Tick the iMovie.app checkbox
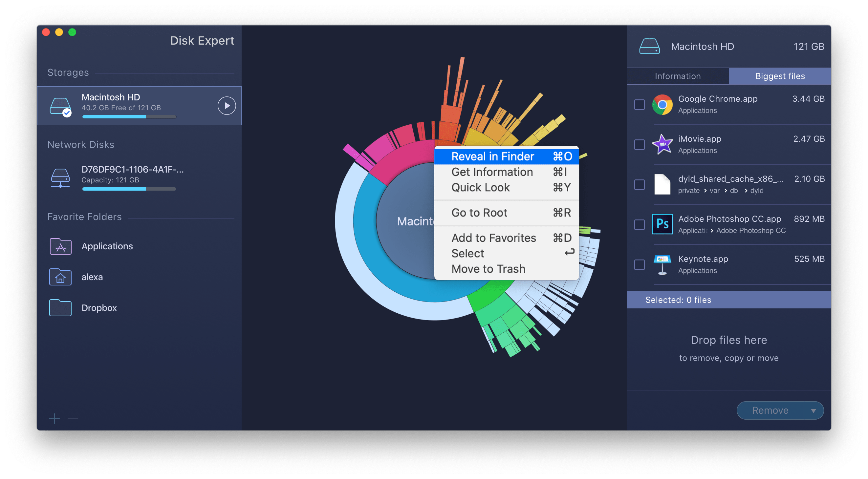The image size is (868, 479). (x=639, y=144)
